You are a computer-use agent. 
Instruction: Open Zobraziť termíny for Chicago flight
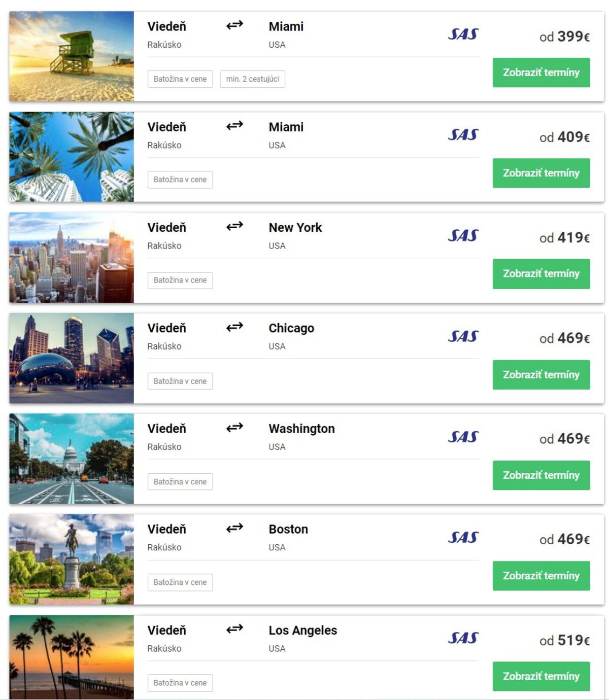click(x=541, y=375)
